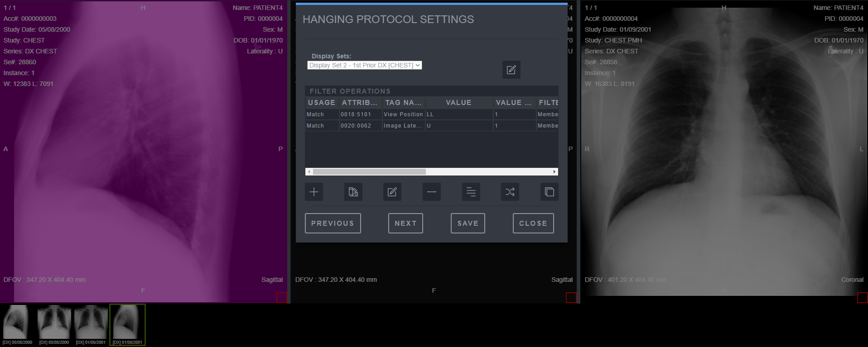Open the Display Sets dropdown
The width and height of the screenshot is (868, 347).
click(x=364, y=65)
